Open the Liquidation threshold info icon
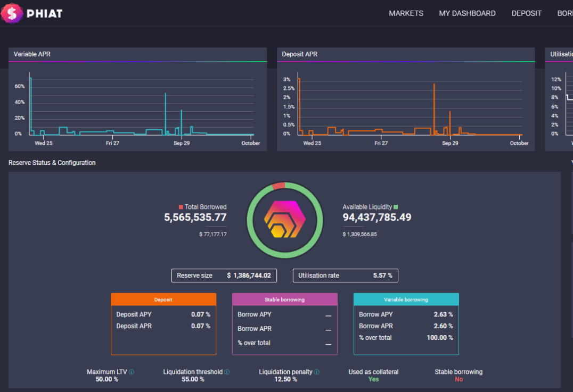 click(x=227, y=372)
